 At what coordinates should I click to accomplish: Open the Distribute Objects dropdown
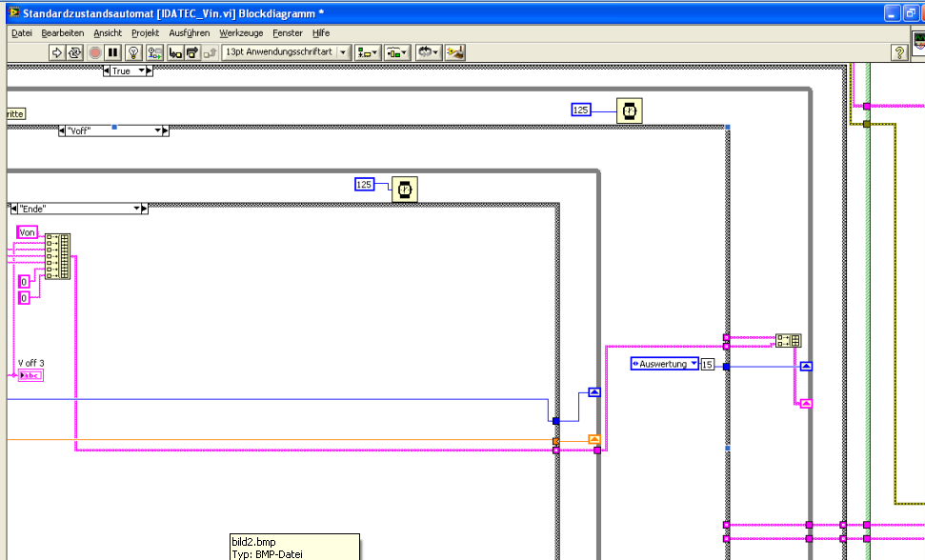click(397, 52)
